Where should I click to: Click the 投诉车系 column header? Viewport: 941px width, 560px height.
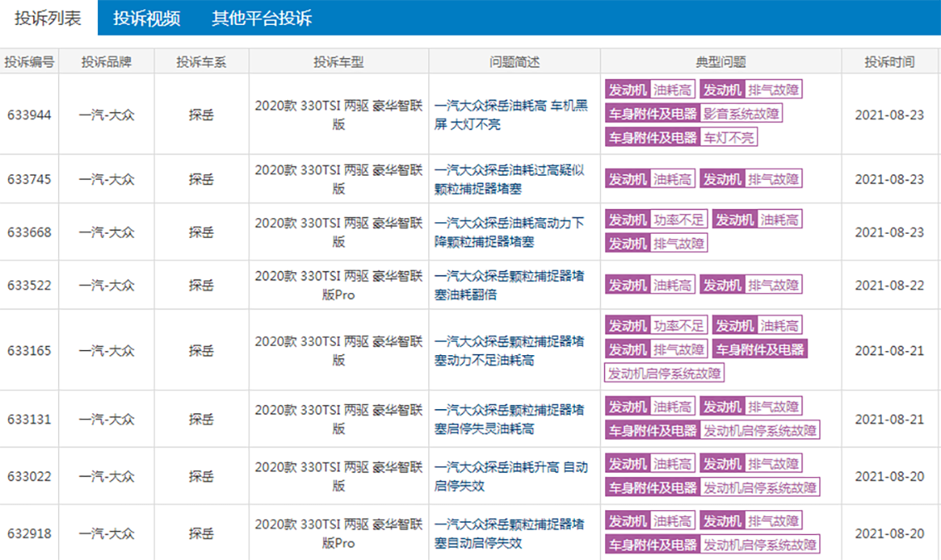pos(202,62)
